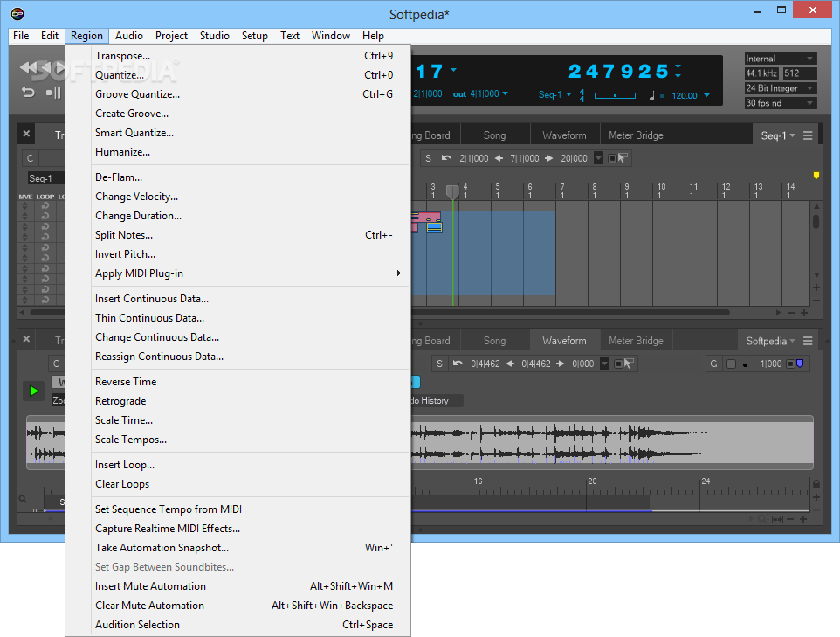
Task: Click the Seq-1 name field in tracks list
Action: (x=45, y=178)
